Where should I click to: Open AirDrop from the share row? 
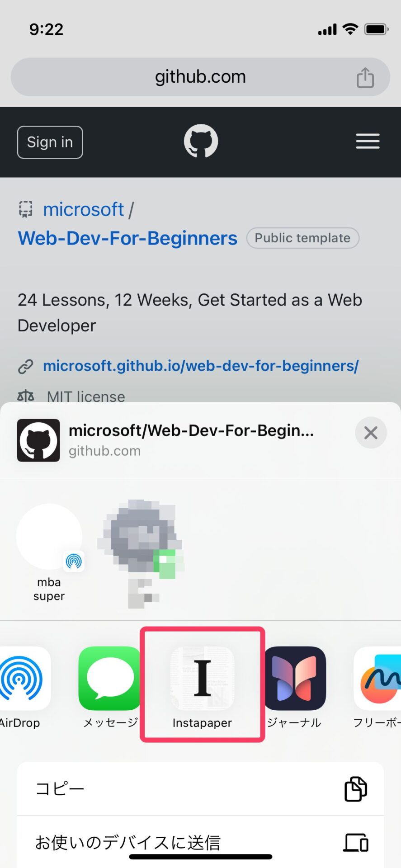click(22, 678)
